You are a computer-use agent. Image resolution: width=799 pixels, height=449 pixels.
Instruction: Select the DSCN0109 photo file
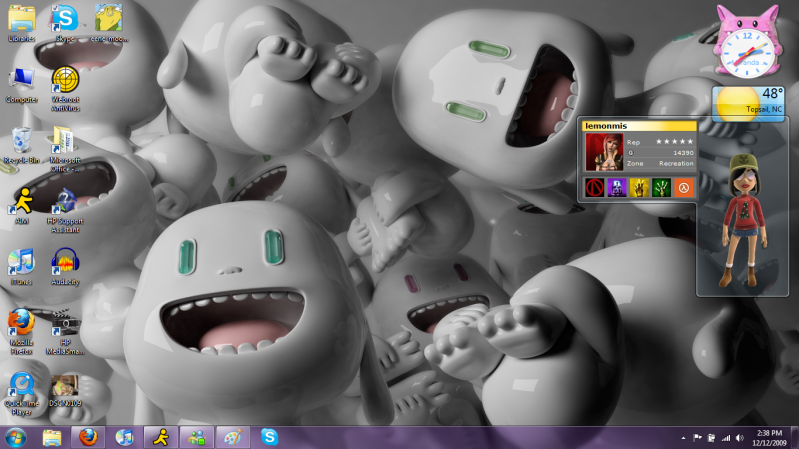[x=65, y=390]
